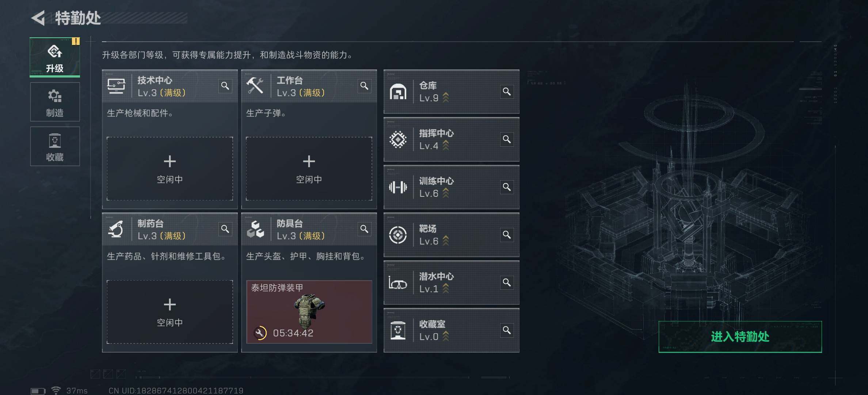Switch to the 收藏 tab
This screenshot has height=395, width=868.
click(x=55, y=146)
